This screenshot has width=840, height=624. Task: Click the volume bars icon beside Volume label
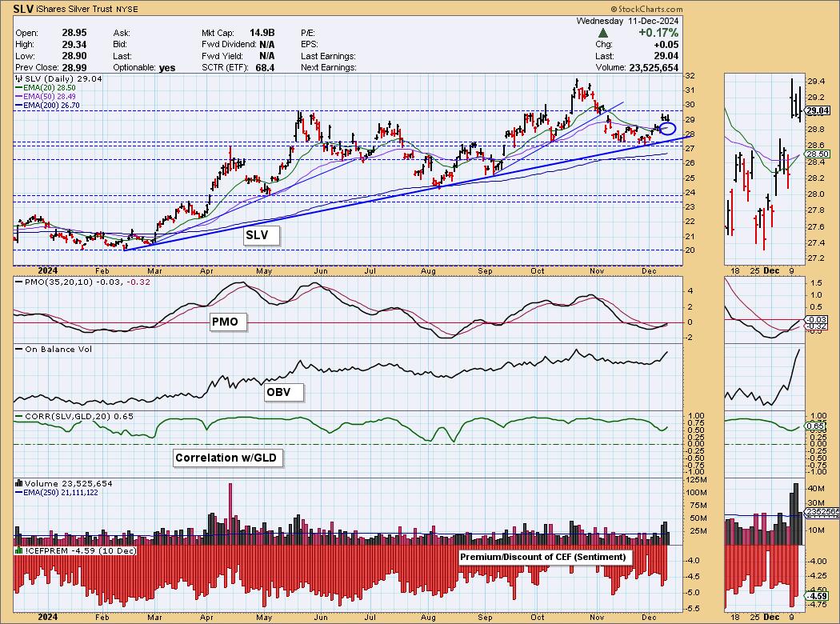coord(19,483)
